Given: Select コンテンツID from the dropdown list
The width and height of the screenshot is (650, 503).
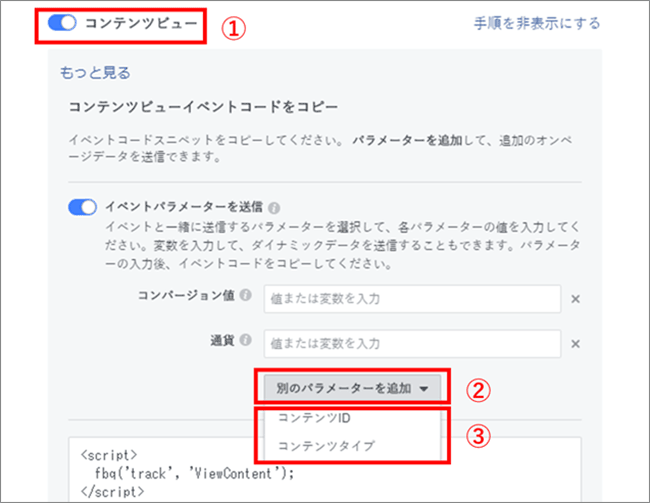Looking at the screenshot, I should coord(313,416).
